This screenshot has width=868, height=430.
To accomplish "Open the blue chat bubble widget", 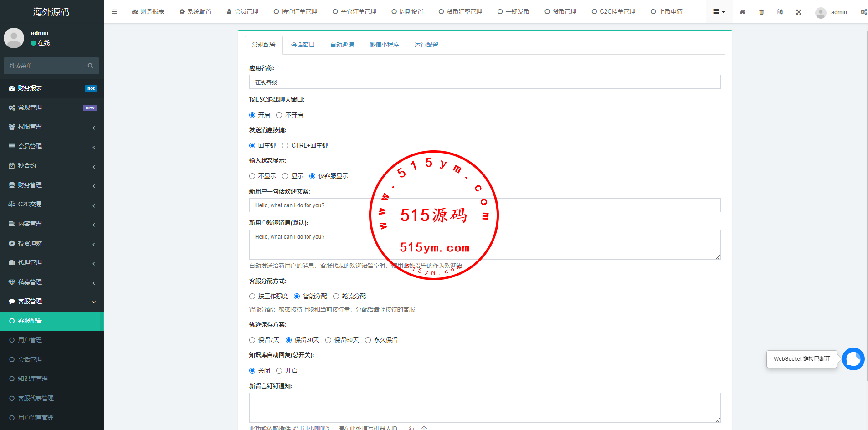I will (853, 359).
